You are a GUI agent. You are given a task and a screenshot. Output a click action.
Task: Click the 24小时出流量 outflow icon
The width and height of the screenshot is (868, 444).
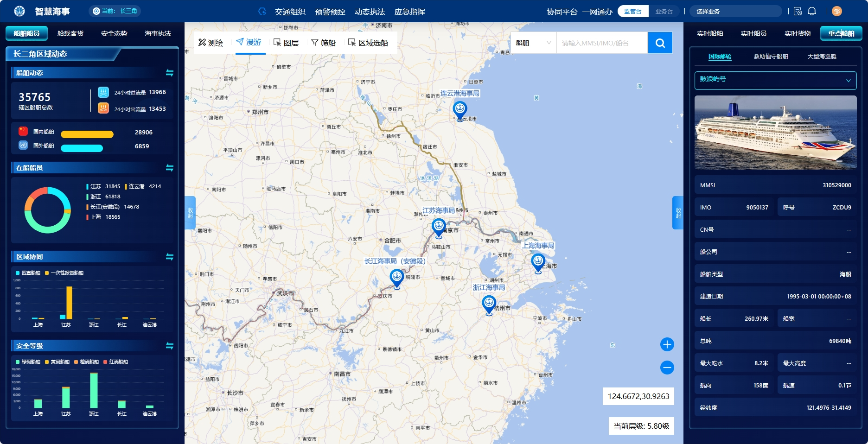tap(103, 108)
